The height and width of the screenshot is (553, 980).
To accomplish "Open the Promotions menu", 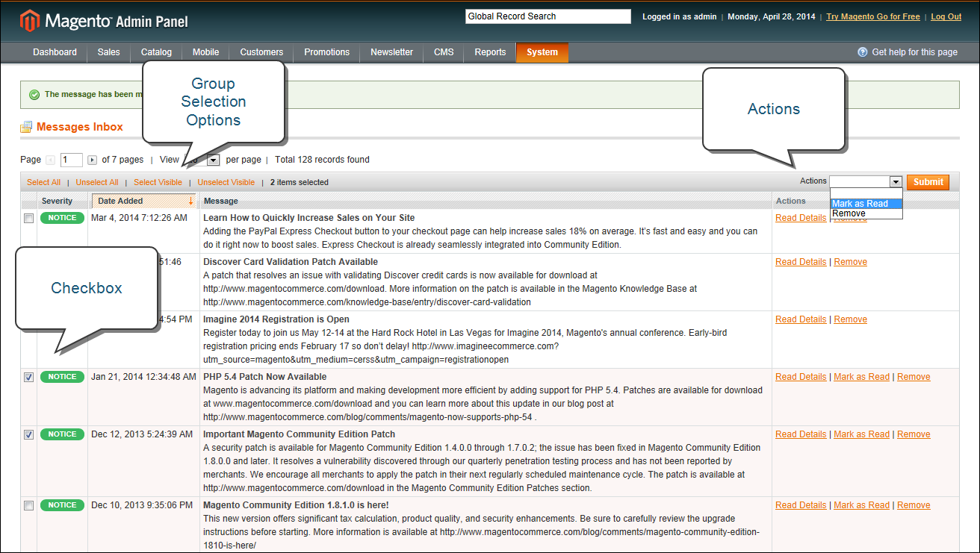I will [326, 52].
